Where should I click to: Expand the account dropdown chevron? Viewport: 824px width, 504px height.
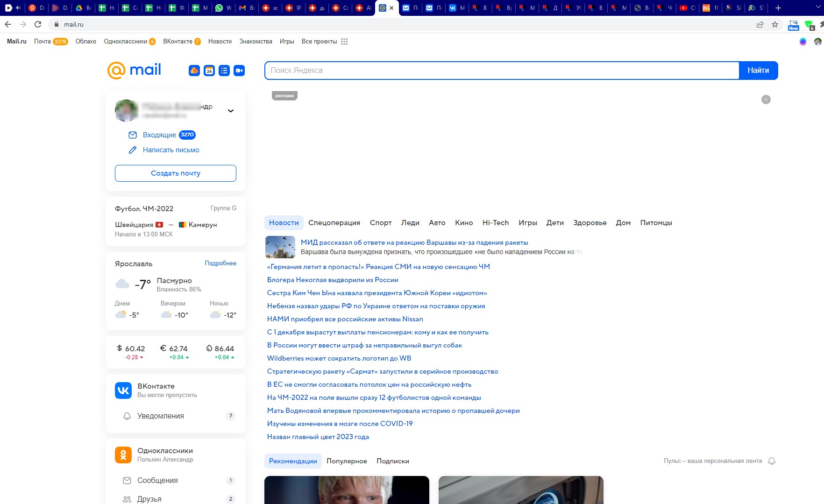point(231,111)
